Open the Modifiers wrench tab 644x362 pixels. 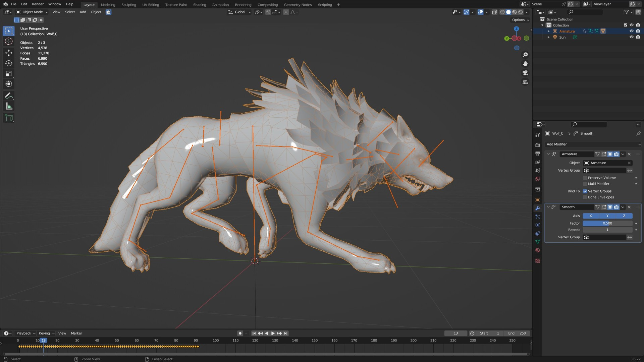tap(538, 208)
